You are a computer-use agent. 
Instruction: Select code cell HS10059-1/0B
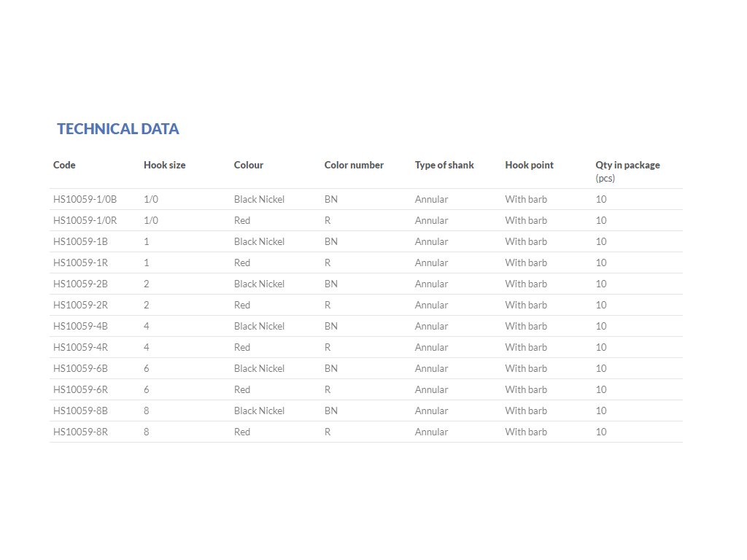coord(85,200)
